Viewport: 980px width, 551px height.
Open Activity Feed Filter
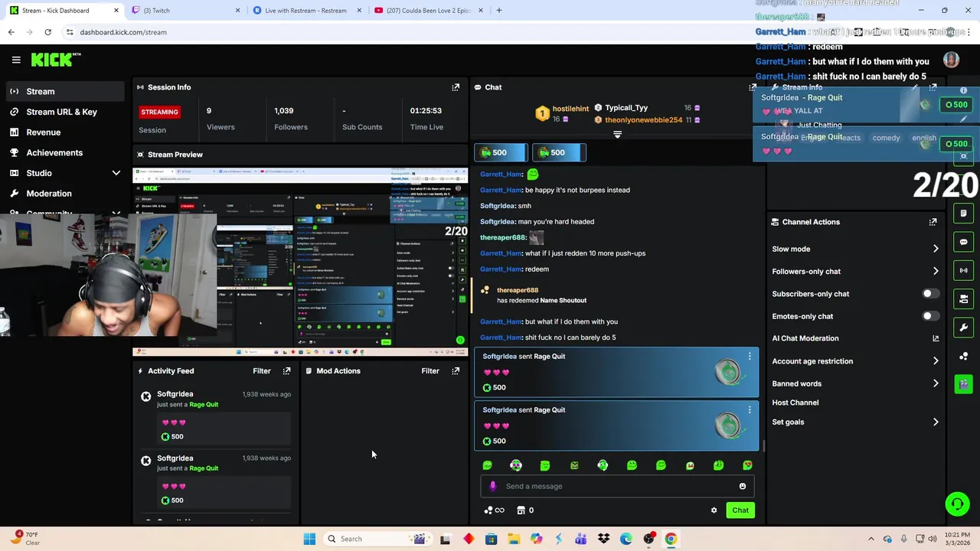point(262,371)
